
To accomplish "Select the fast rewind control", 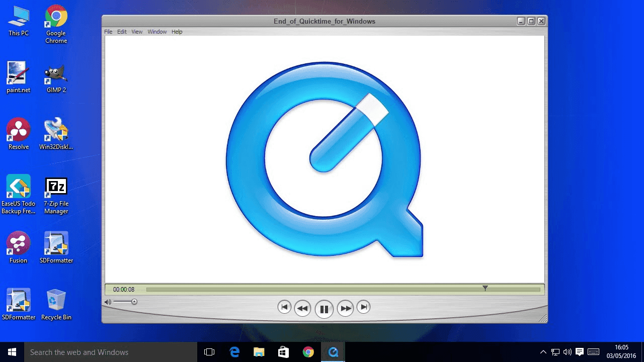I will pyautogui.click(x=302, y=308).
